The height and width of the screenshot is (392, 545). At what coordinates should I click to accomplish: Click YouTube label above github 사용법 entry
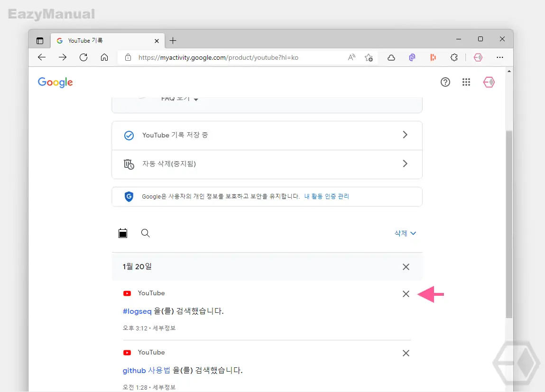151,352
